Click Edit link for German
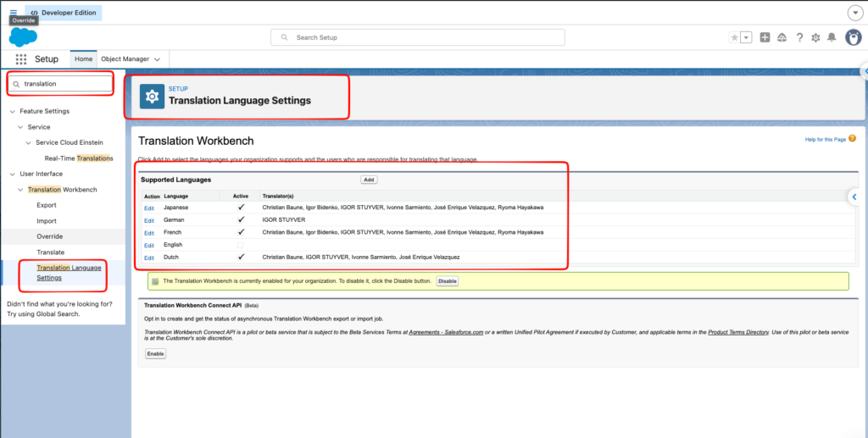The height and width of the screenshot is (438, 868). point(149,220)
